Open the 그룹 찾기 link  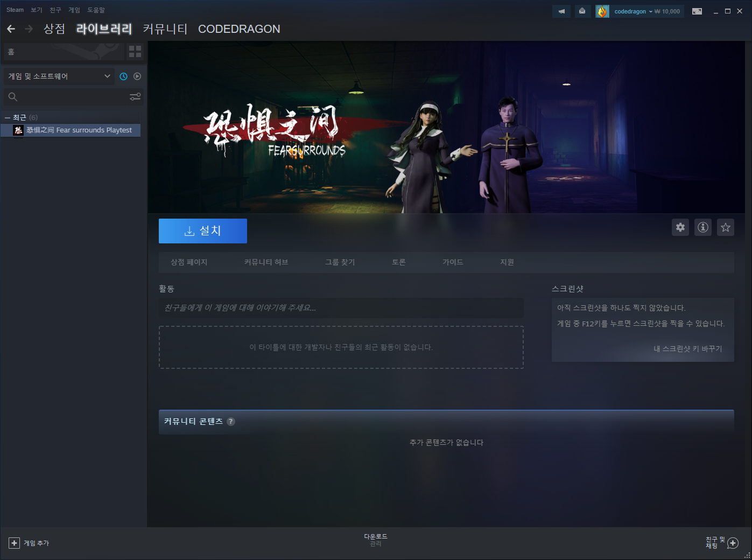click(340, 262)
